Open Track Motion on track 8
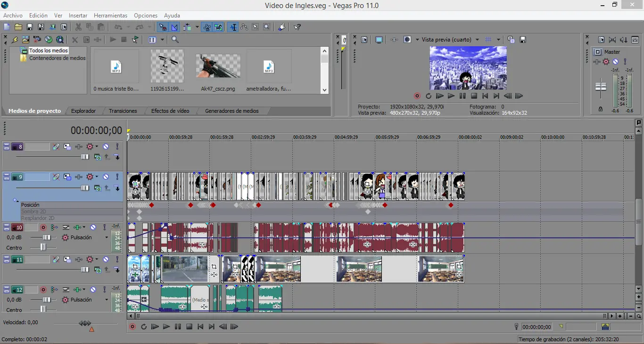The image size is (644, 344). [x=67, y=147]
